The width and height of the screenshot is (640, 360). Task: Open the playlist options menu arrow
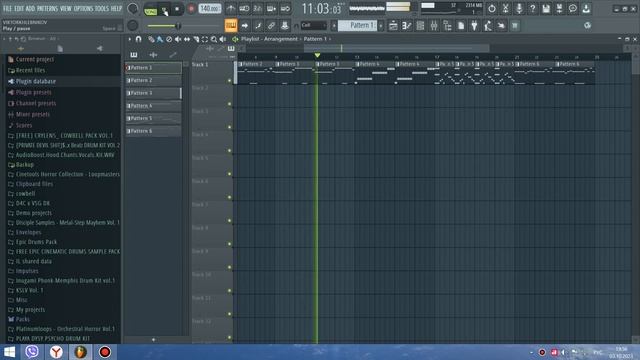pos(129,39)
